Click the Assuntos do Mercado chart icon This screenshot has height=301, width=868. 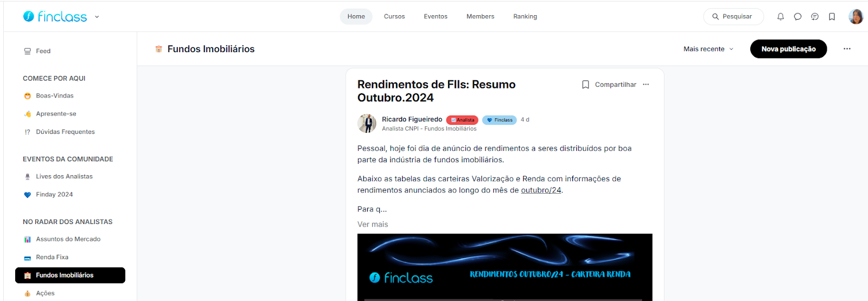pos(27,239)
